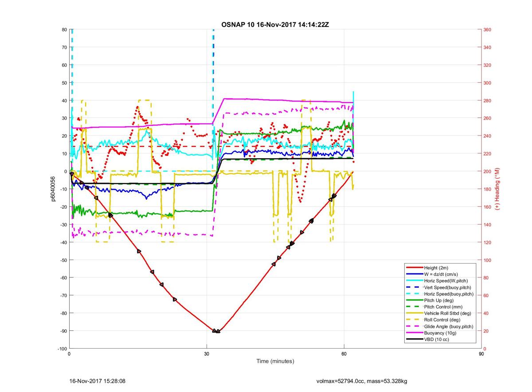Screen dimensions: 532x392
Task: Click the right-axis tick label "280"
Action: (488, 101)
